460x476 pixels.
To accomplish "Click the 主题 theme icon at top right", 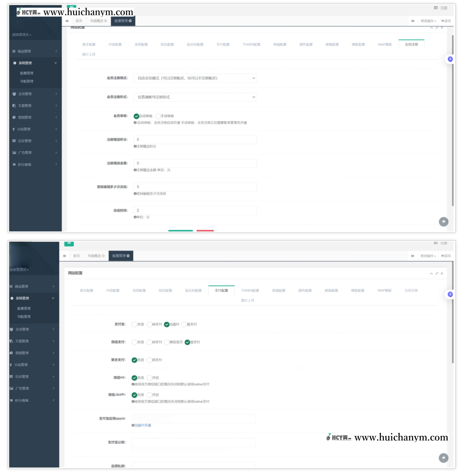I will (x=440, y=8).
